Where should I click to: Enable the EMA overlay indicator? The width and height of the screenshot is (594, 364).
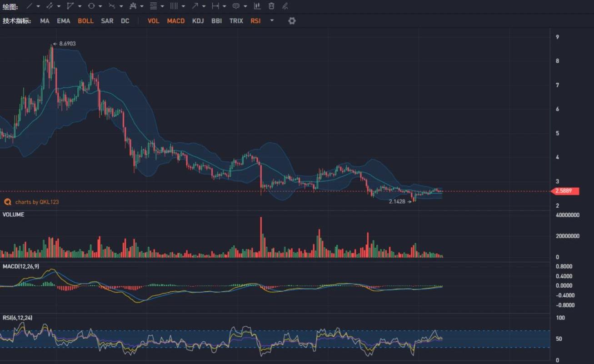(x=64, y=21)
